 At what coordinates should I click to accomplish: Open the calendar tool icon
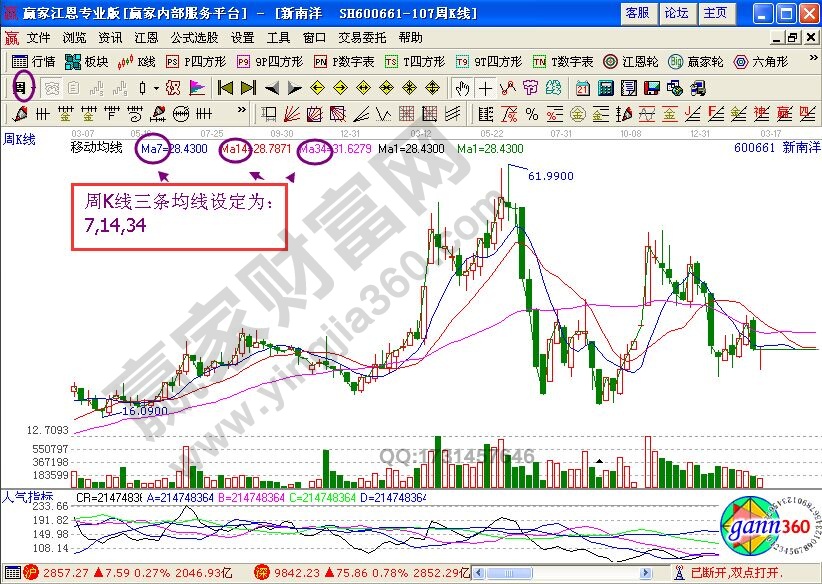click(582, 88)
